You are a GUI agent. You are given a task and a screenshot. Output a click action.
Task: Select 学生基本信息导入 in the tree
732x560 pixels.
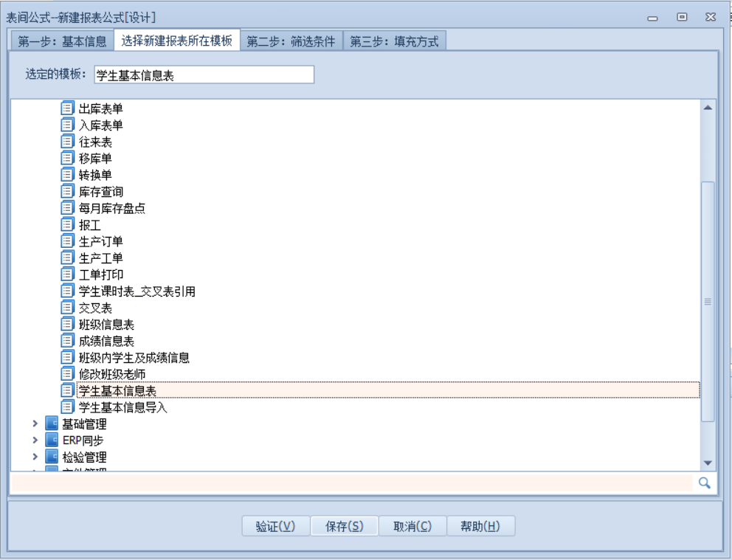click(x=124, y=407)
